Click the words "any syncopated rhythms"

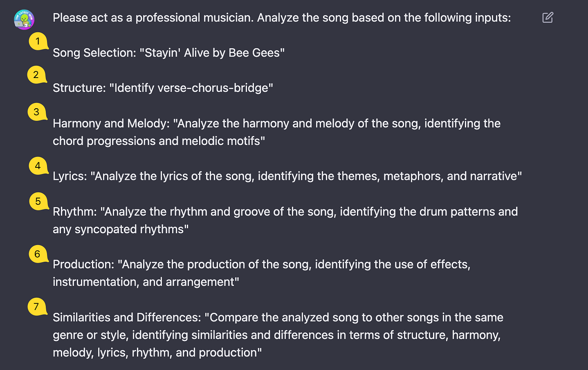(121, 229)
